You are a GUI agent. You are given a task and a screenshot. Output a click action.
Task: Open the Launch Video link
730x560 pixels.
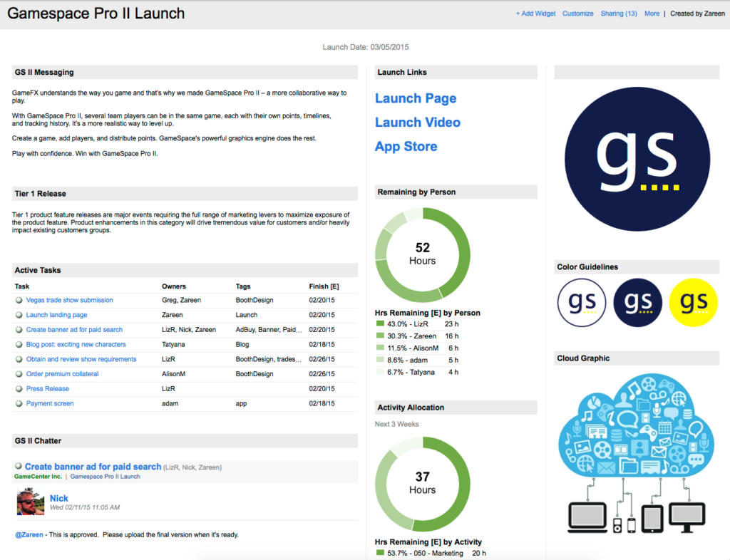(x=418, y=123)
